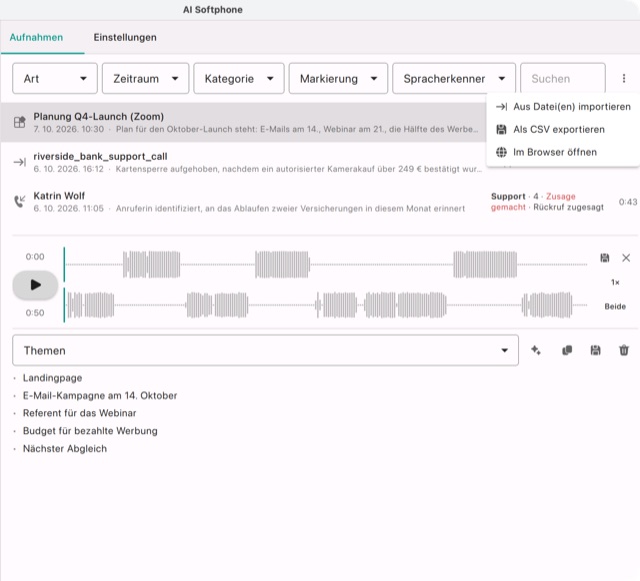
Task: Seek in the upper waveform track
Action: pyautogui.click(x=326, y=265)
